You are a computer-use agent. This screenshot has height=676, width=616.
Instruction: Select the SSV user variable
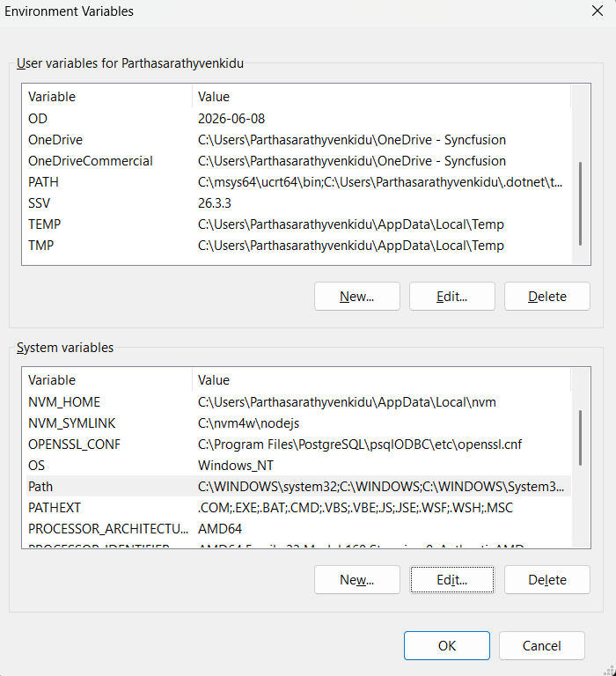(298, 203)
